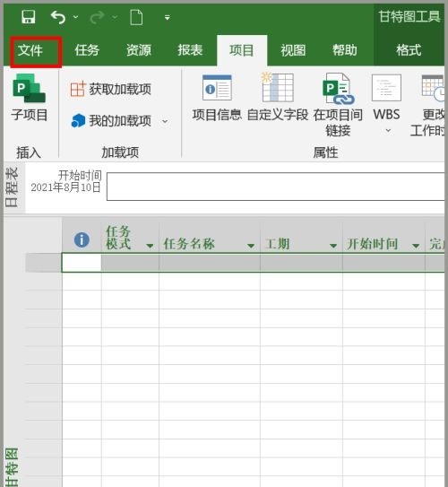The image size is (448, 487).
Task: Select the 项目 ribbon tab
Action: click(x=242, y=50)
